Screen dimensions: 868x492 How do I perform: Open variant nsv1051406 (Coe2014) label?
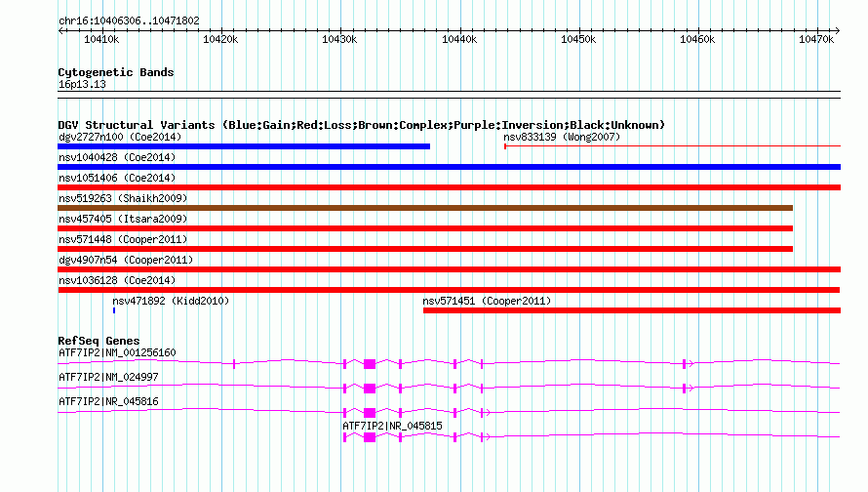click(x=117, y=178)
